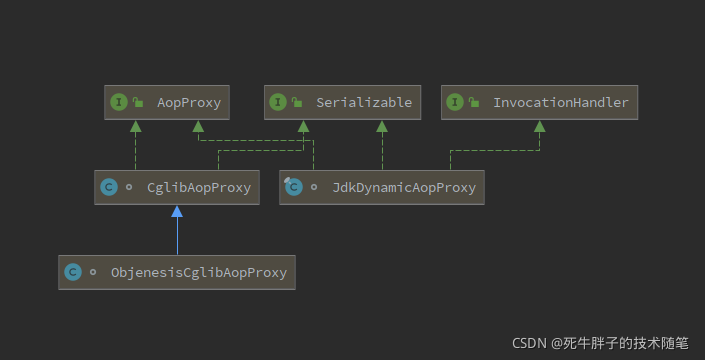The image size is (705, 360).
Task: Click the class icon on CglibAopProxy node
Action: 109,187
